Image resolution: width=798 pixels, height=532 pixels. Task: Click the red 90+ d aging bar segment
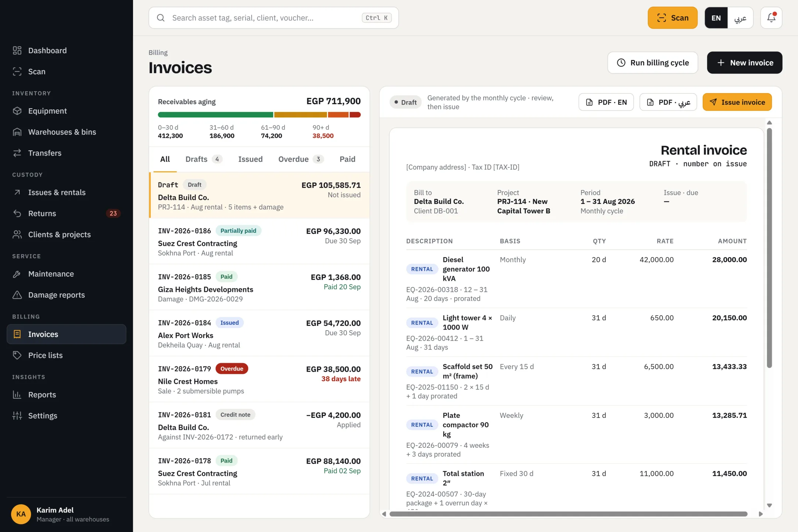tap(355, 115)
